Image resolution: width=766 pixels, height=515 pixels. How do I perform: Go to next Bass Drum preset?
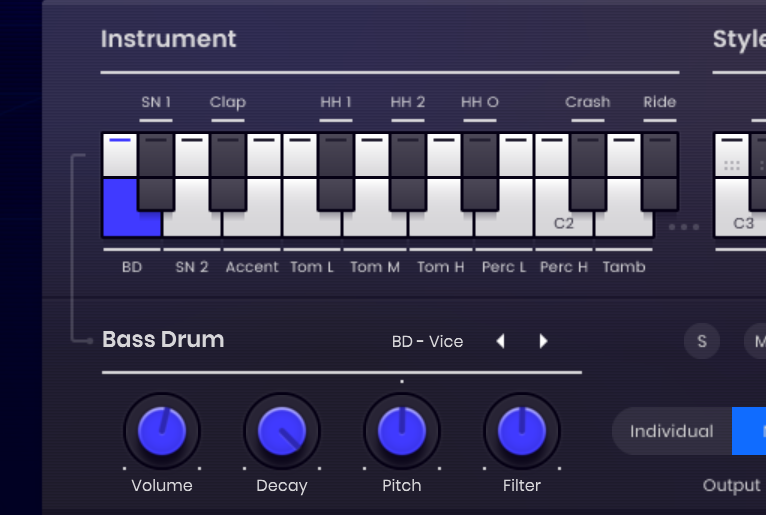pyautogui.click(x=543, y=341)
